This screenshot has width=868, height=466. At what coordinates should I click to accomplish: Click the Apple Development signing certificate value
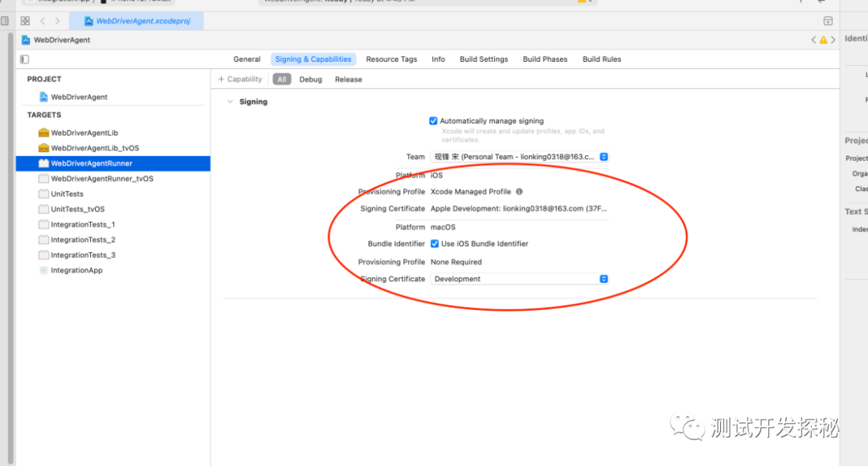pyautogui.click(x=518, y=209)
